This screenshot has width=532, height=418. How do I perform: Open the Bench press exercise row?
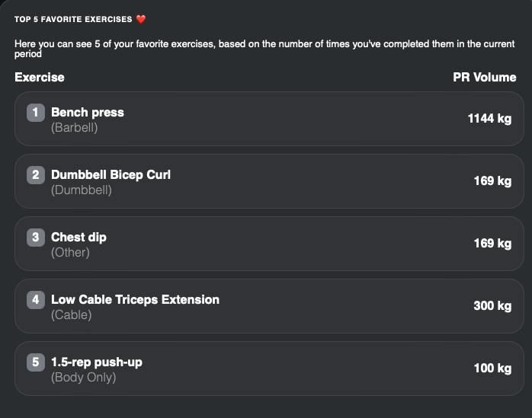coord(267,119)
